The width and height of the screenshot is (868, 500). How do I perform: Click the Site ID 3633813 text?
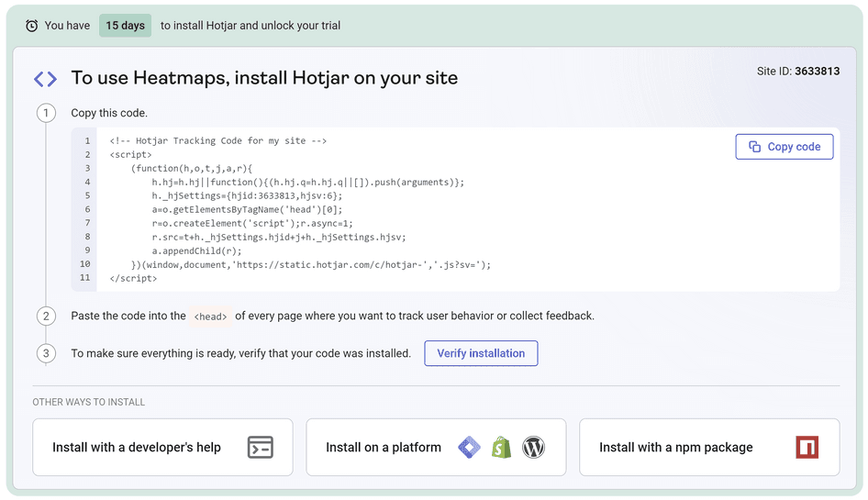point(798,71)
